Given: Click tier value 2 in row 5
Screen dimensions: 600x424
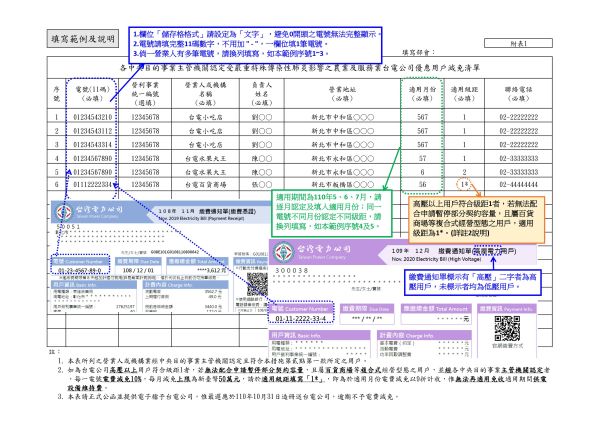Looking at the screenshot, I should tap(464, 172).
